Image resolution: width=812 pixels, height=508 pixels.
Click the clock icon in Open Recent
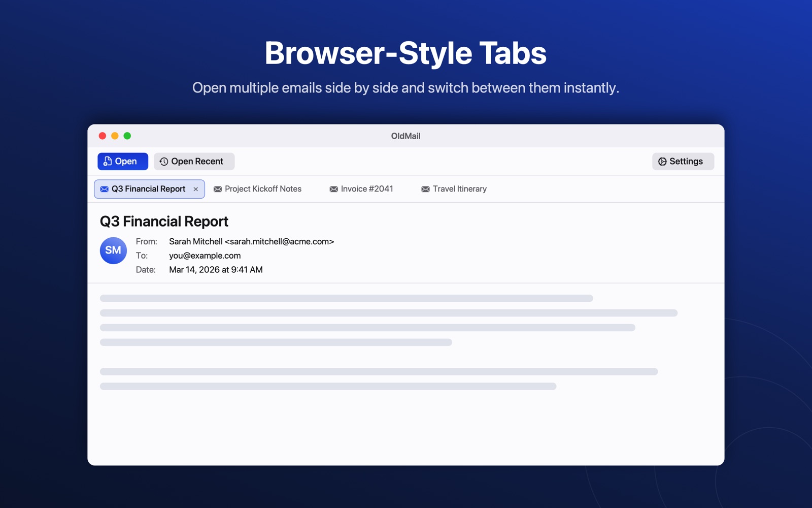[164, 162]
